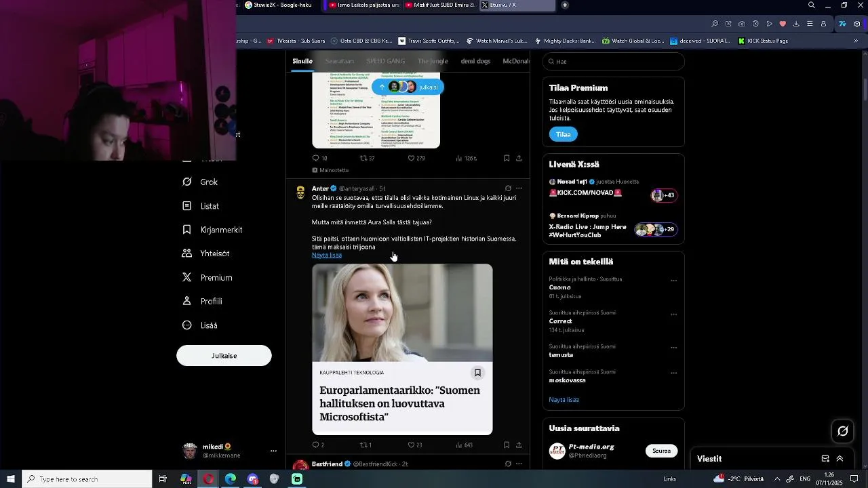Viewport: 868px width, 488px height.
Task: Open browser downloads icon
Action: (796, 24)
